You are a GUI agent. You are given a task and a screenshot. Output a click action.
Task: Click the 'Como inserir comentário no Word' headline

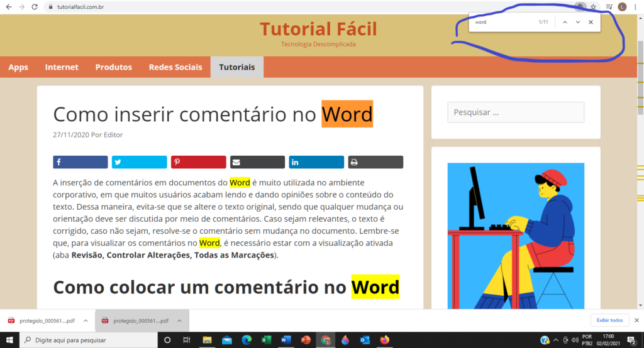point(213,114)
